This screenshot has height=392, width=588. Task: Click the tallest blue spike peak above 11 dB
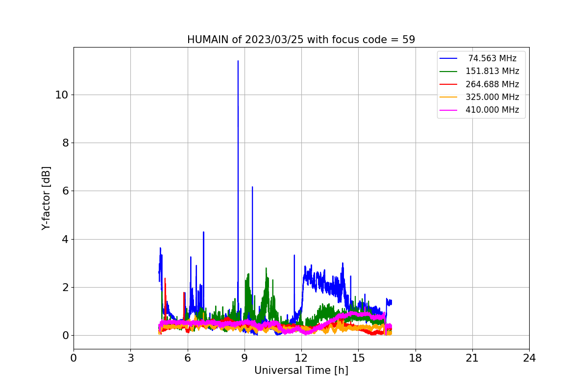(x=238, y=61)
